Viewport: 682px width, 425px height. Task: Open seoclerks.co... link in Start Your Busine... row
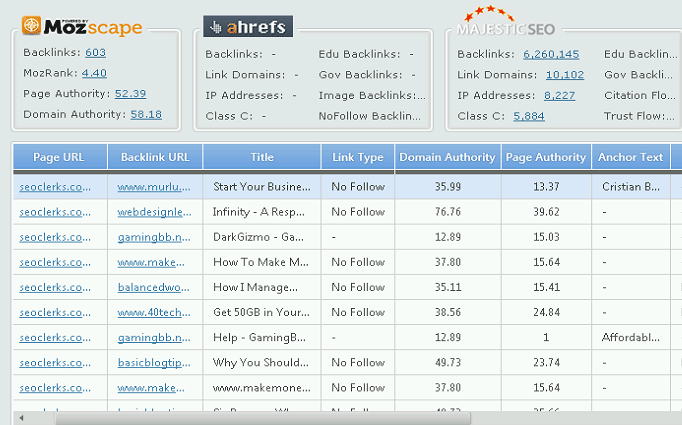55,187
